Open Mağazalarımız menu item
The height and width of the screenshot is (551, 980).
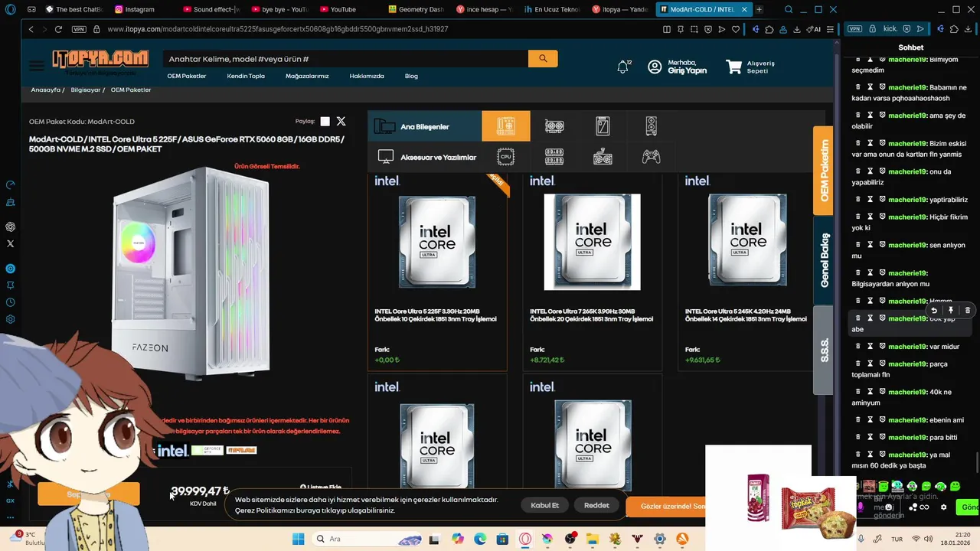[307, 76]
